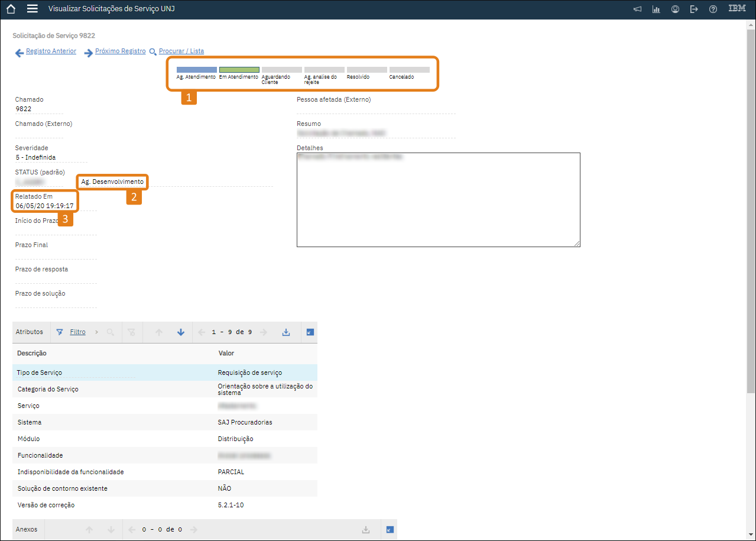Open the hamburger navigation menu

point(33,9)
